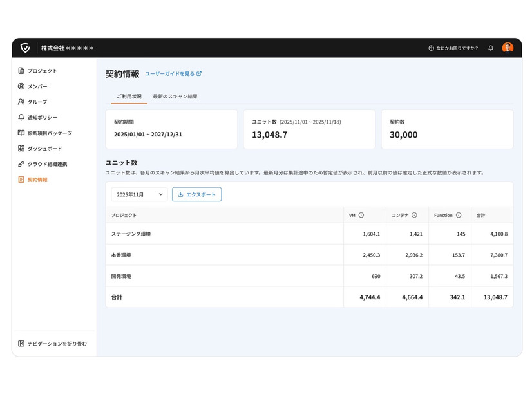This screenshot has height=399, width=532.
Task: Switch to the 最新のスキャン結果 tab
Action: (175, 97)
